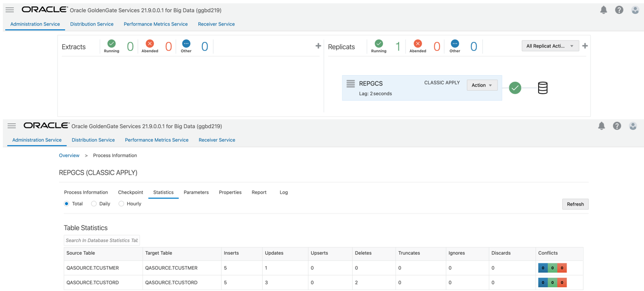Add a new Replicat with plus icon
644x291 pixels.
(x=585, y=46)
